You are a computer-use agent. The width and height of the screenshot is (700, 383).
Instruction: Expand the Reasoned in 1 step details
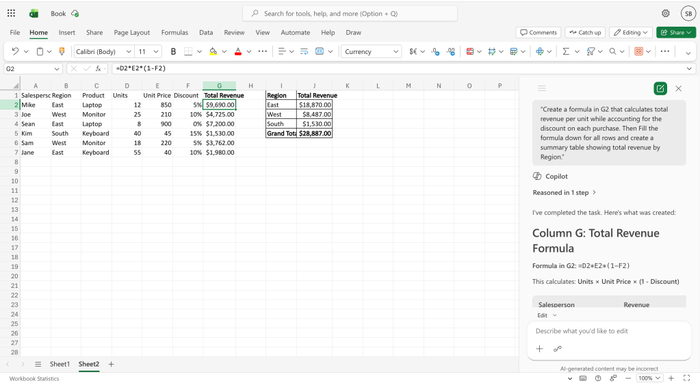tap(564, 192)
